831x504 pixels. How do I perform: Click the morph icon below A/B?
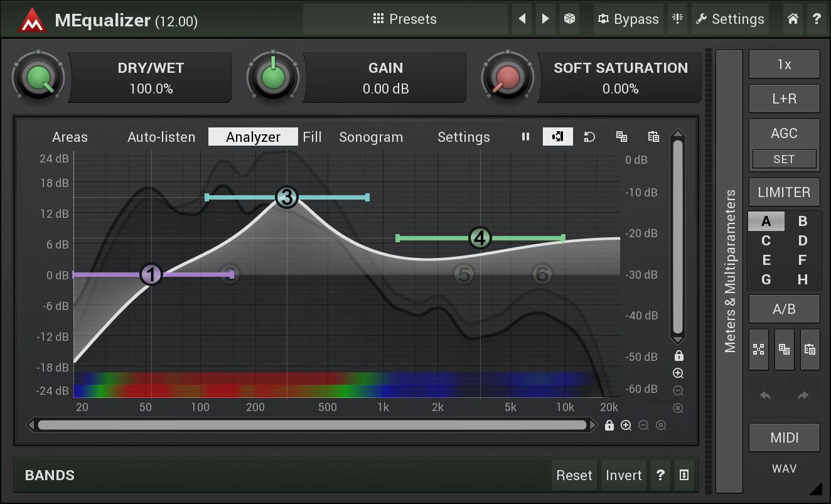pos(759,349)
